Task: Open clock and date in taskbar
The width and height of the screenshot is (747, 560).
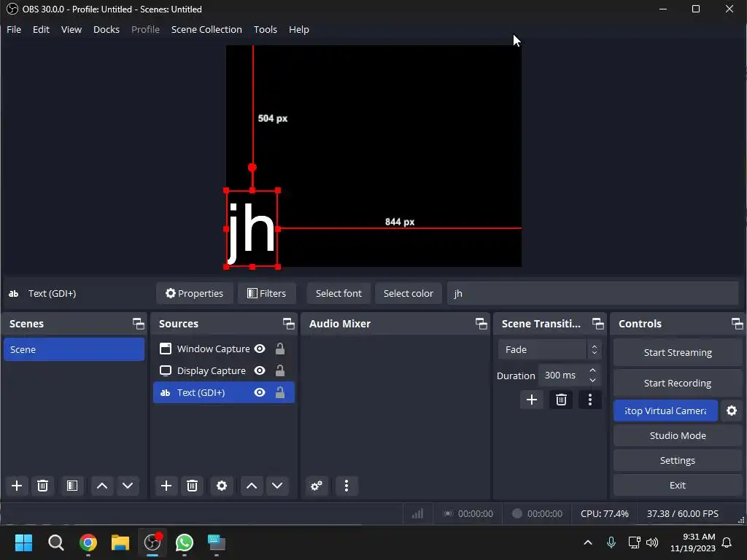Action: click(693, 542)
